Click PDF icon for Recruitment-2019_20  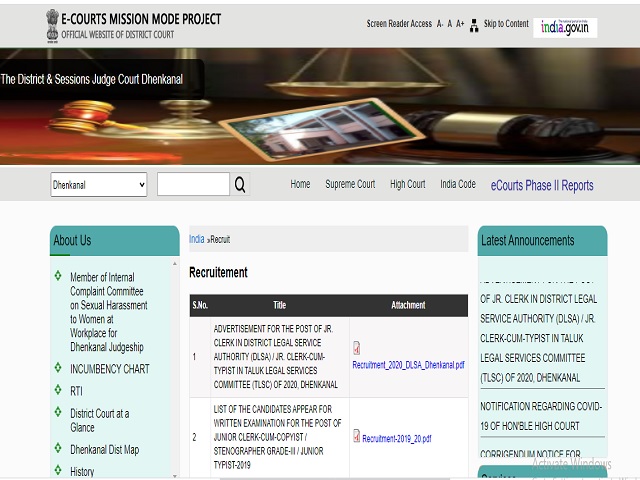pyautogui.click(x=357, y=436)
